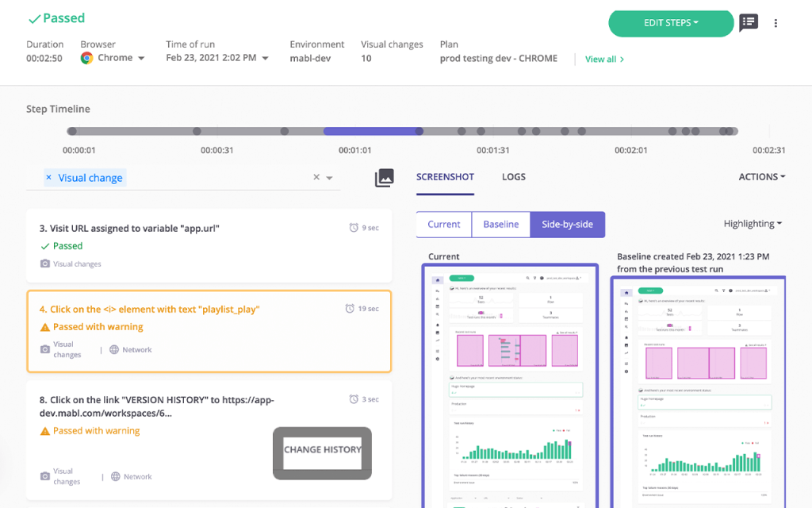The image size is (812, 508).
Task: Switch to the LOGS tab
Action: [514, 177]
